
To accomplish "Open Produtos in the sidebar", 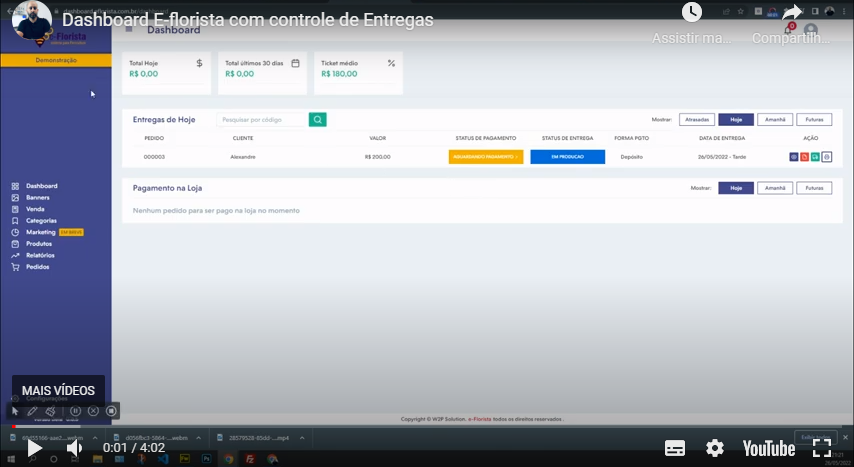I will 39,244.
